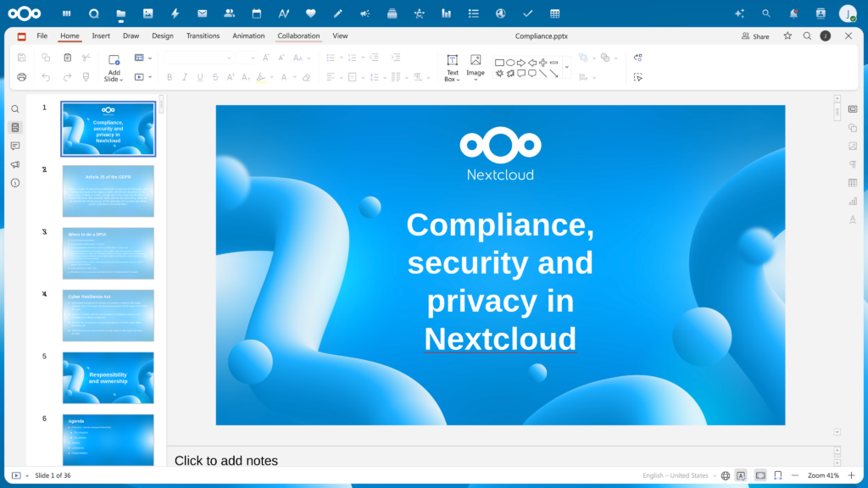Screen dimensions: 868x488
Task: Click the Share button
Action: tap(754, 36)
